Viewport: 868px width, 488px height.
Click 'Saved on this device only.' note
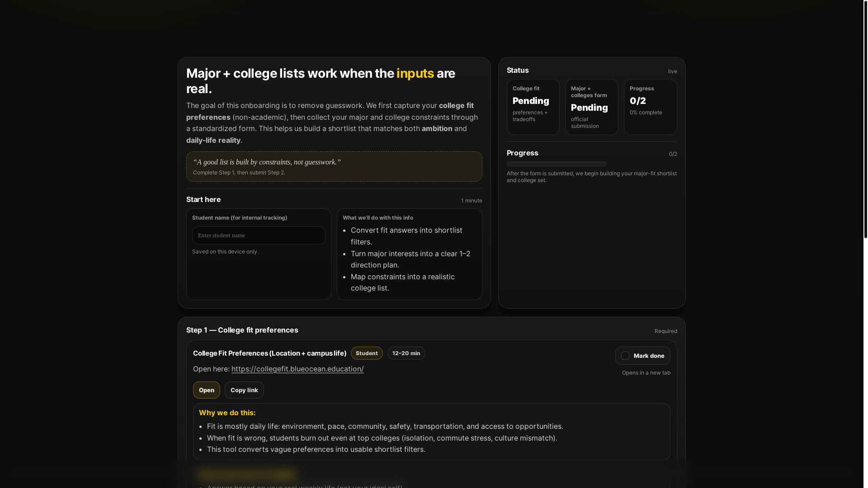click(x=225, y=252)
